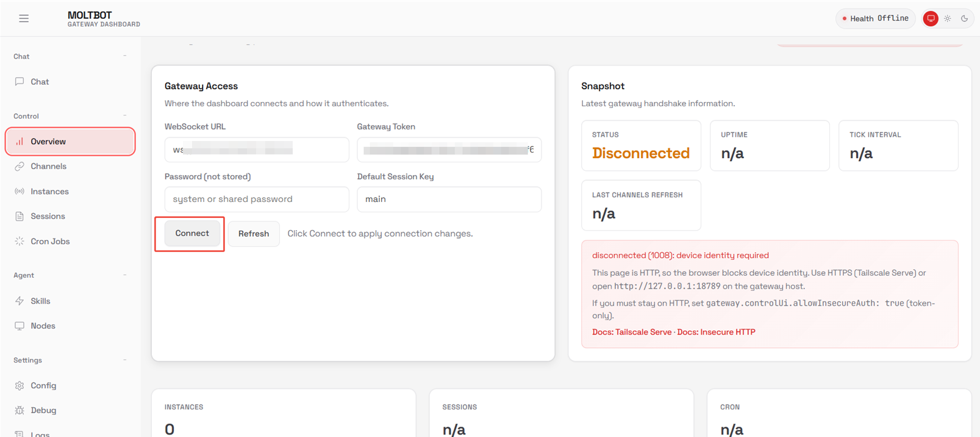Collapse the Settings sidebar section
The width and height of the screenshot is (980, 437).
pyautogui.click(x=125, y=360)
